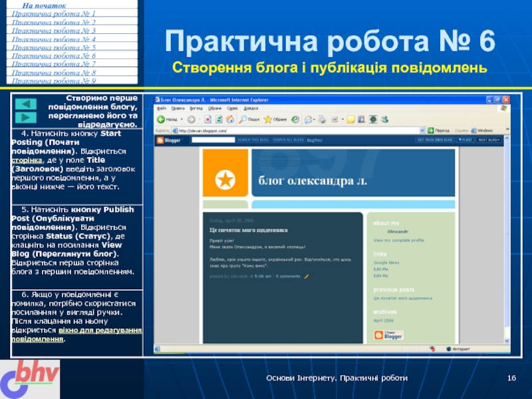The image size is (532, 399).
Task: Click the browser Refresh icon
Action: click(218, 120)
